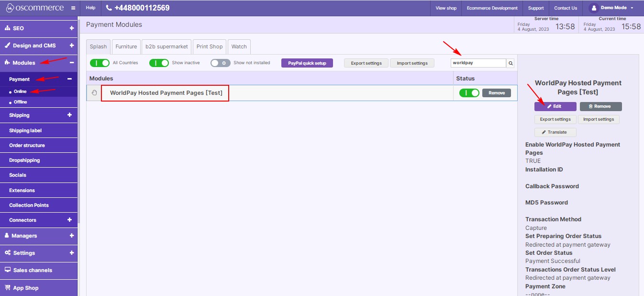Click the Sales channels monitor icon
The image size is (644, 296).
click(x=8, y=270)
